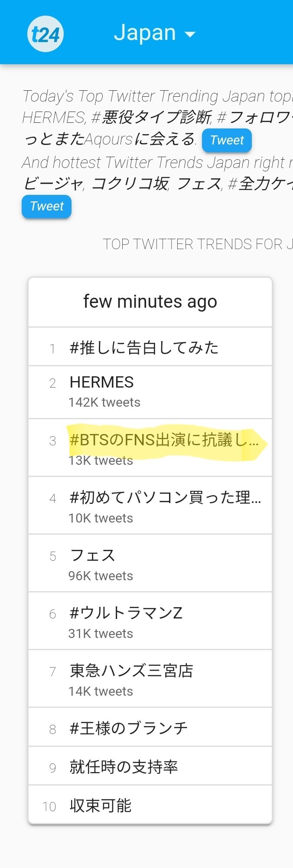This screenshot has width=293, height=868.
Task: Open trend 東急ハンズ三宮店
Action: coord(131,671)
